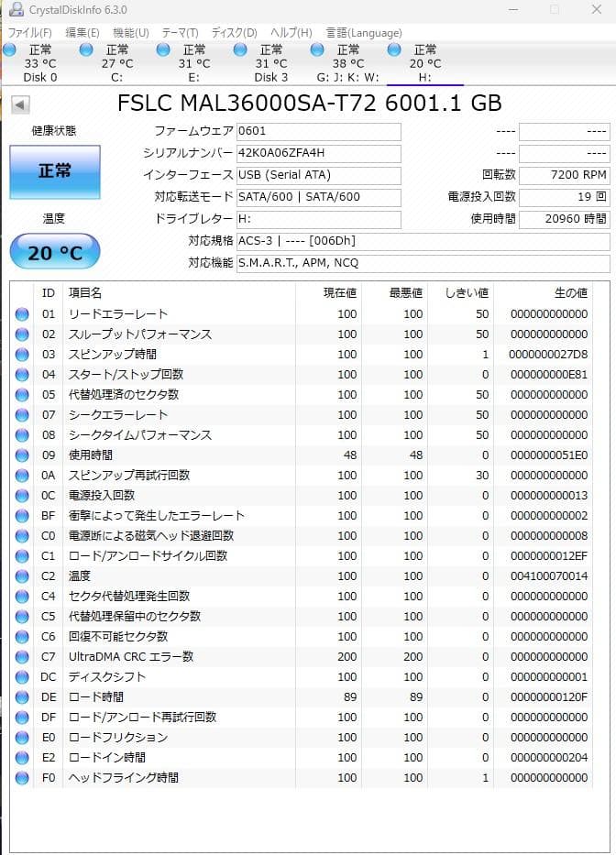This screenshot has width=616, height=855.
Task: Click status orb for attribute C2 温度 row
Action: pos(22,576)
